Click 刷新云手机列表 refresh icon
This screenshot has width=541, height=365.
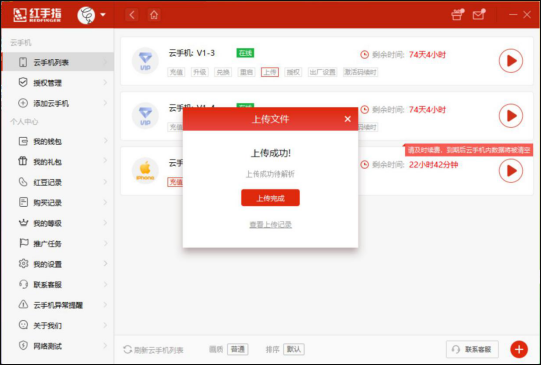127,349
